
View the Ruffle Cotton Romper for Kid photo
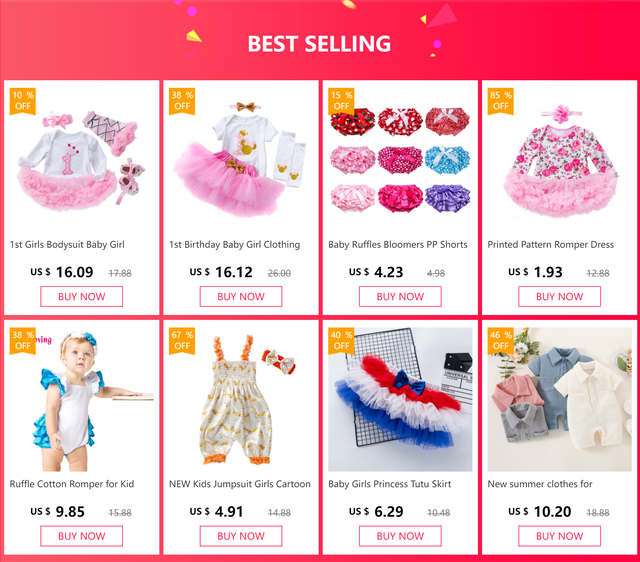click(82, 400)
